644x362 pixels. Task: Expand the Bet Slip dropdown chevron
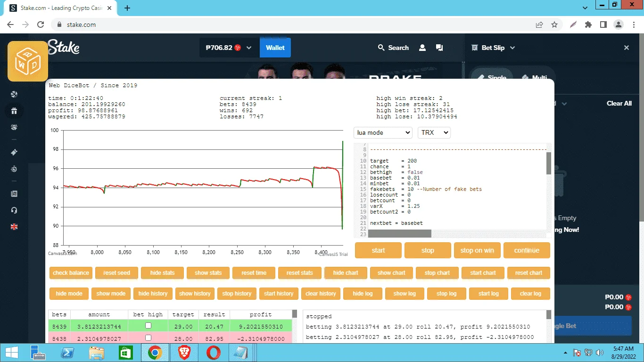point(512,48)
